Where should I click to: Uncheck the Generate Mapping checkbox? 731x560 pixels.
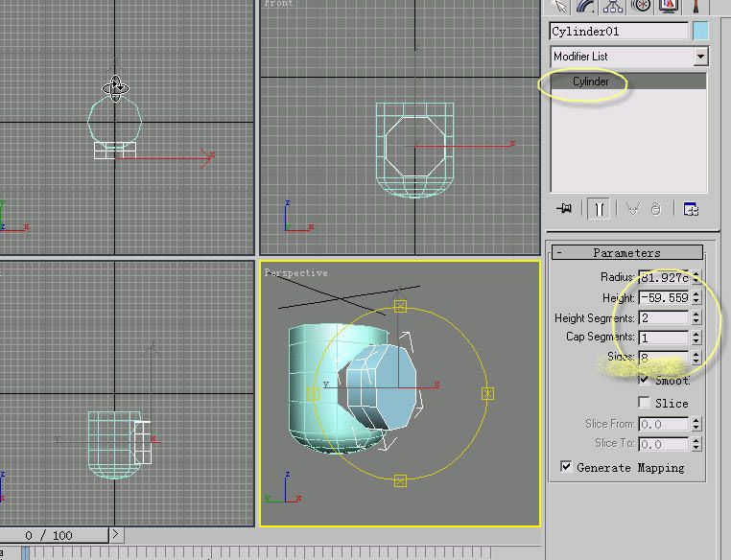[x=566, y=467]
